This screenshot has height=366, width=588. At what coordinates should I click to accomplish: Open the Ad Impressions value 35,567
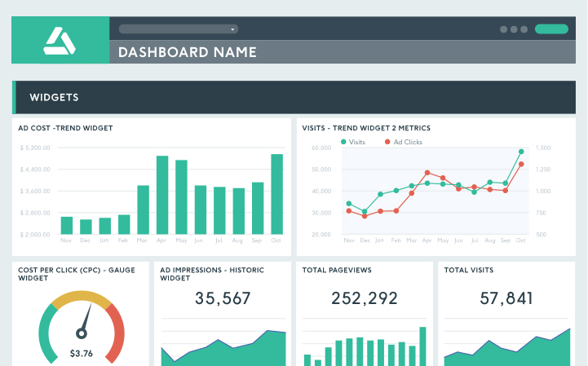click(x=223, y=298)
